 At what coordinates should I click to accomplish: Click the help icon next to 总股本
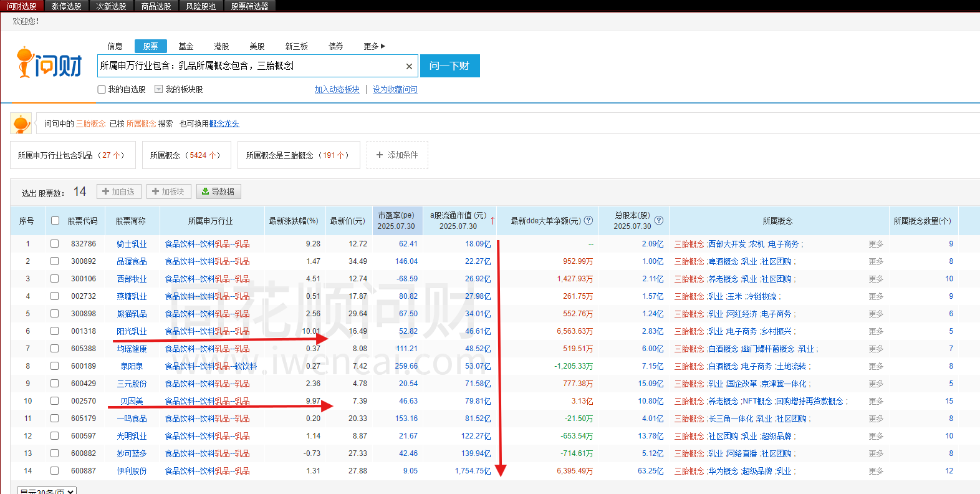coord(659,220)
